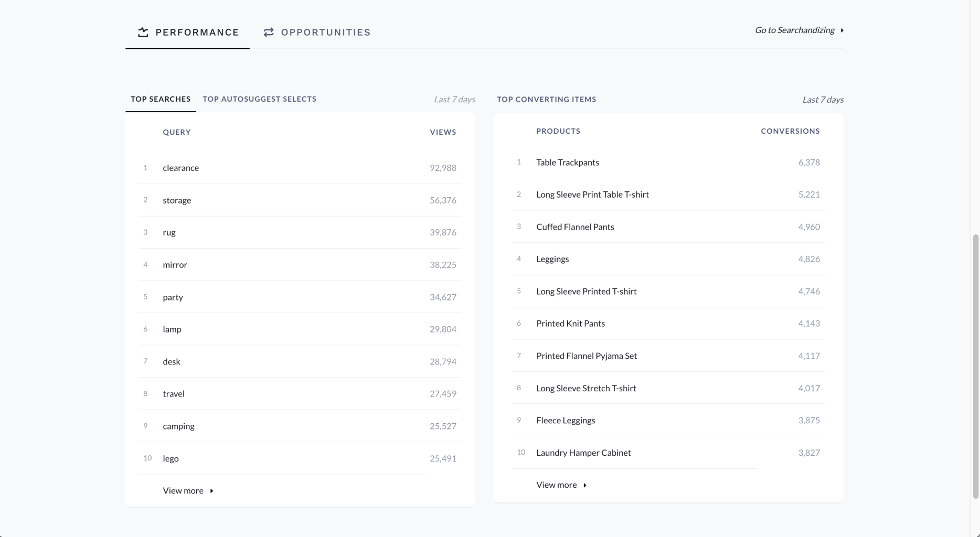980x537 pixels.
Task: Click the CONVERSIONS column header
Action: click(790, 131)
